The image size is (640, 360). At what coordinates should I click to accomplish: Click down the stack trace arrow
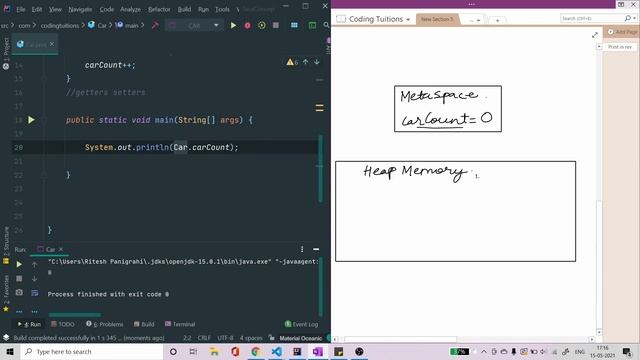pos(35,278)
